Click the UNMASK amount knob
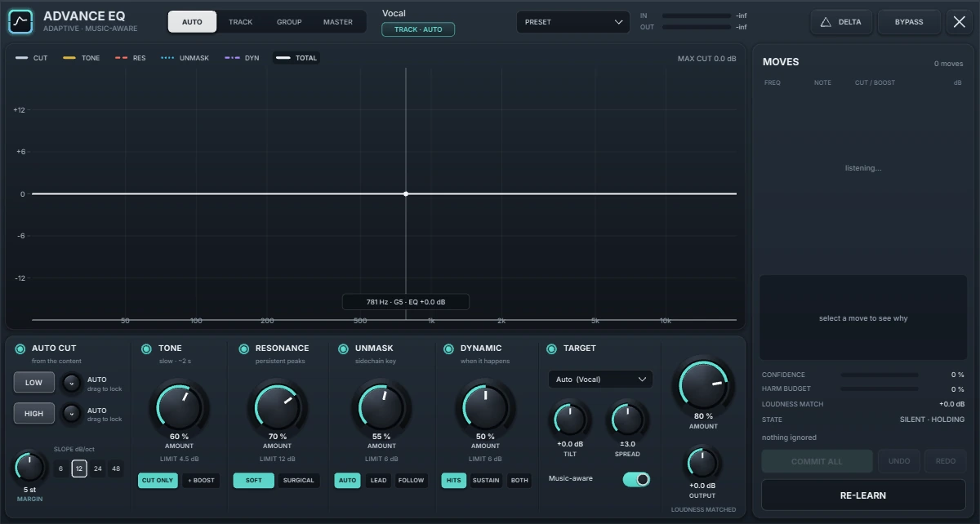This screenshot has width=980, height=524. 381,406
